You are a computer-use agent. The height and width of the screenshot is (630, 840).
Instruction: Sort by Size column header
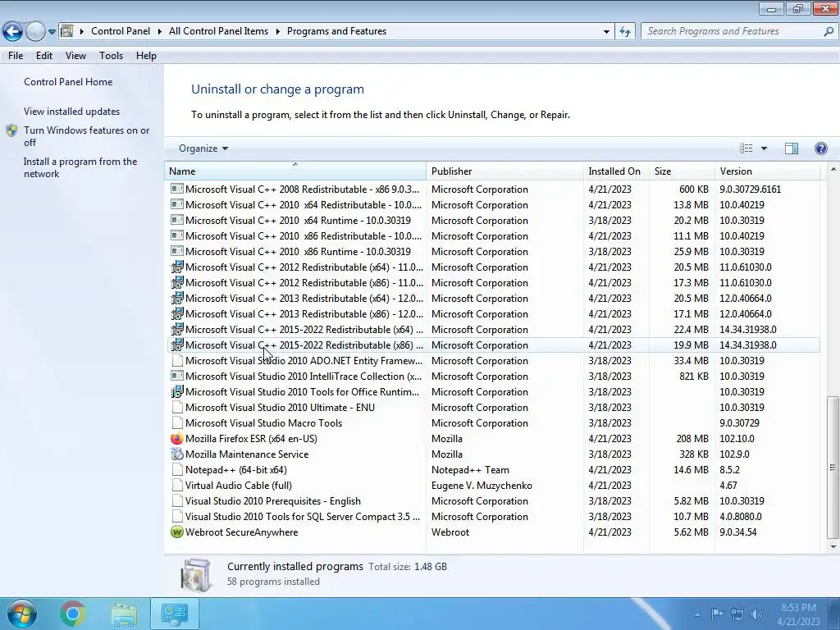point(682,171)
